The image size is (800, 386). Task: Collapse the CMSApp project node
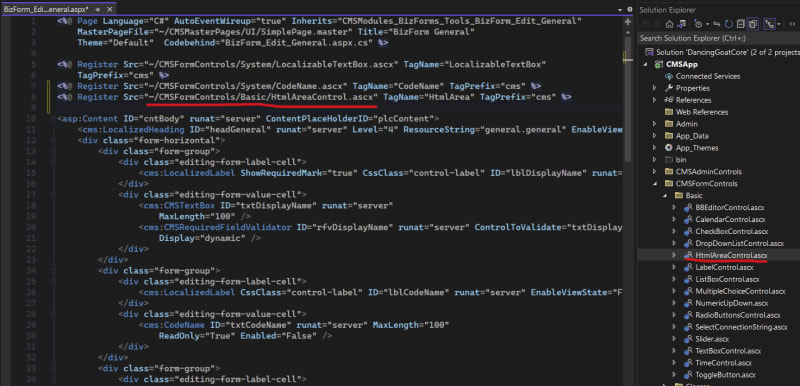click(645, 64)
